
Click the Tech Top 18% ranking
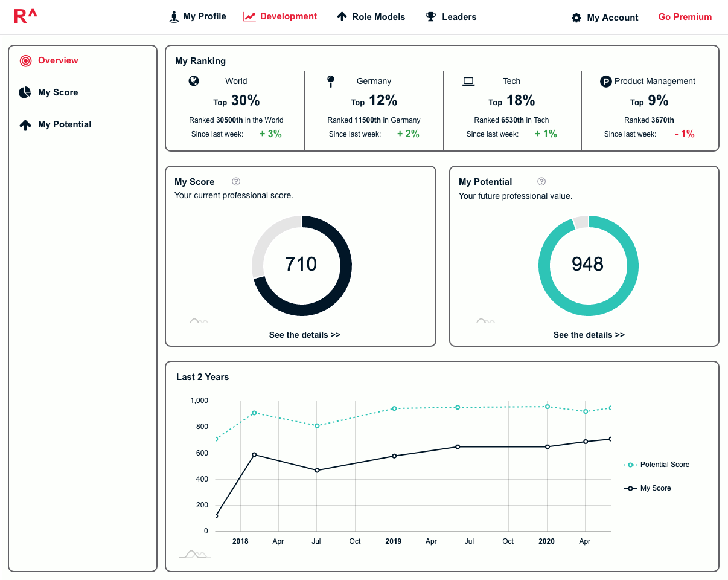[512, 101]
